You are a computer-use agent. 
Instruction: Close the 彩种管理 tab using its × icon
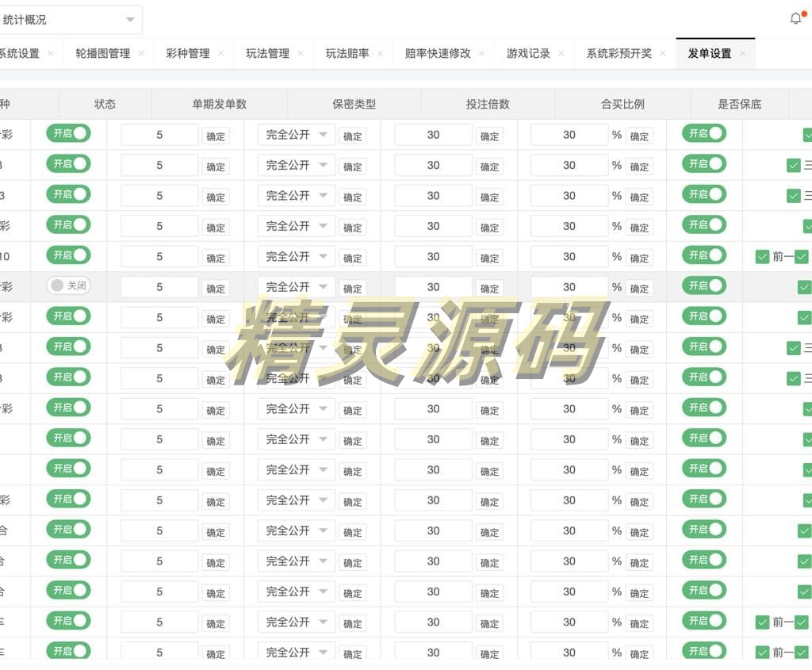(x=220, y=54)
